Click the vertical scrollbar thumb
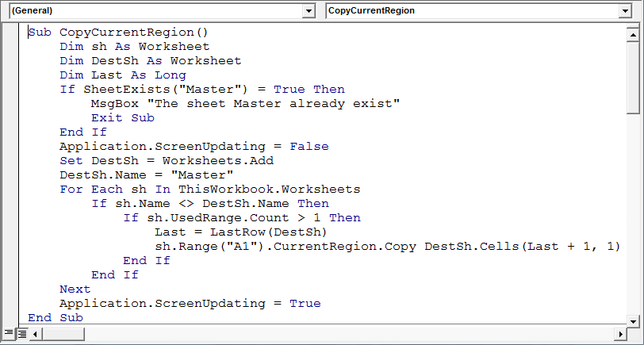This screenshot has height=345, width=644. point(633,78)
